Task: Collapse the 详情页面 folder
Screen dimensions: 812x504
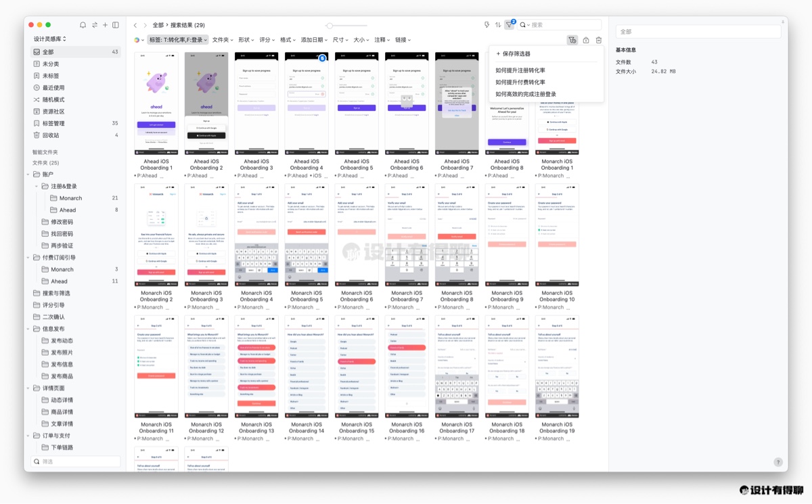Action: pyautogui.click(x=29, y=388)
